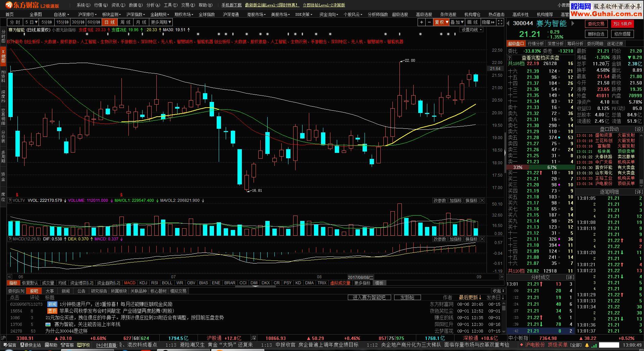Zoom out chart with minus button

pos(429,22)
